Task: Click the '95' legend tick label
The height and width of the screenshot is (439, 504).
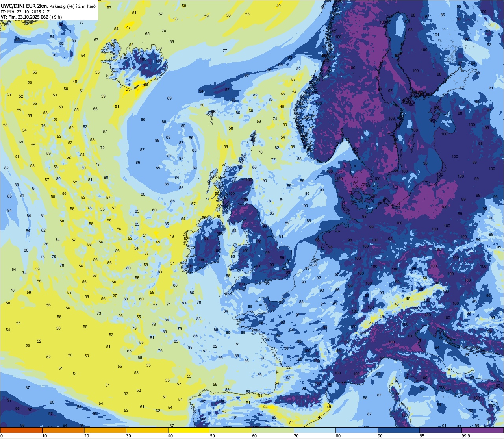Action: click(422, 436)
